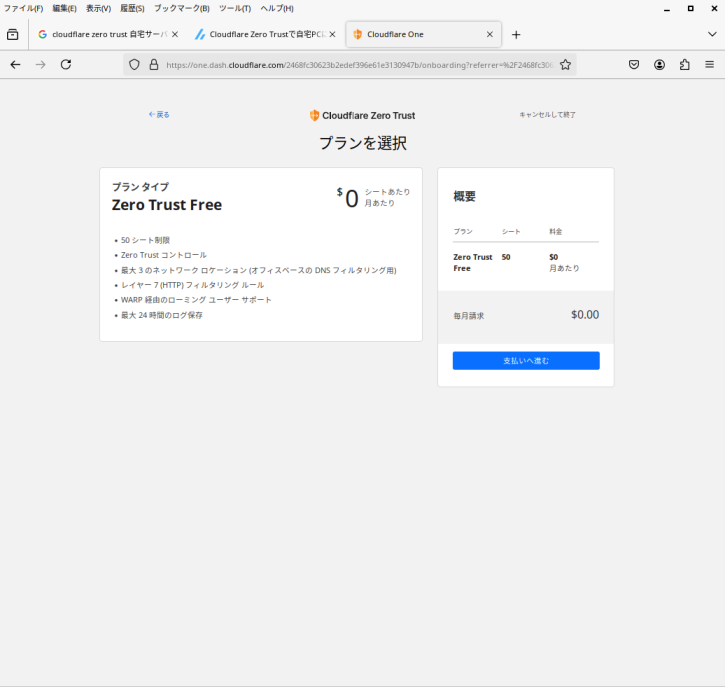Click the 毎月請求 label
The height and width of the screenshot is (687, 725).
(x=468, y=316)
